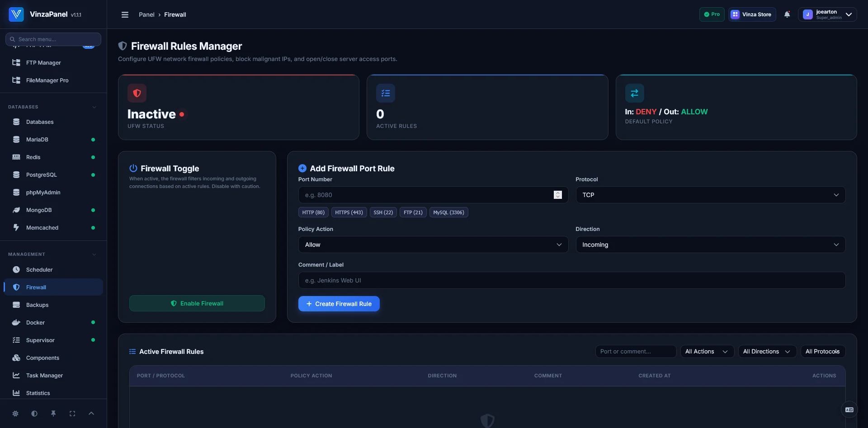The image size is (868, 428).
Task: Click the Memcached bolt icon
Action: click(x=16, y=228)
